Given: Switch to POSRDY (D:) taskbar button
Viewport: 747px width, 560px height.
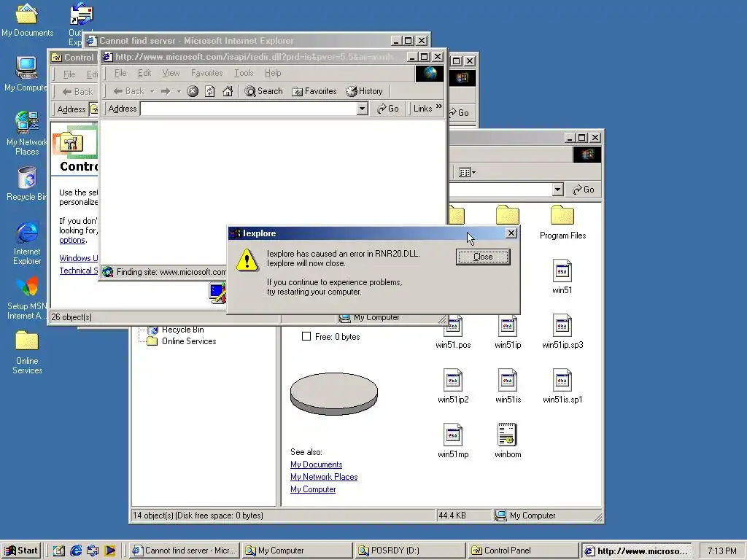Looking at the screenshot, I should [x=410, y=551].
